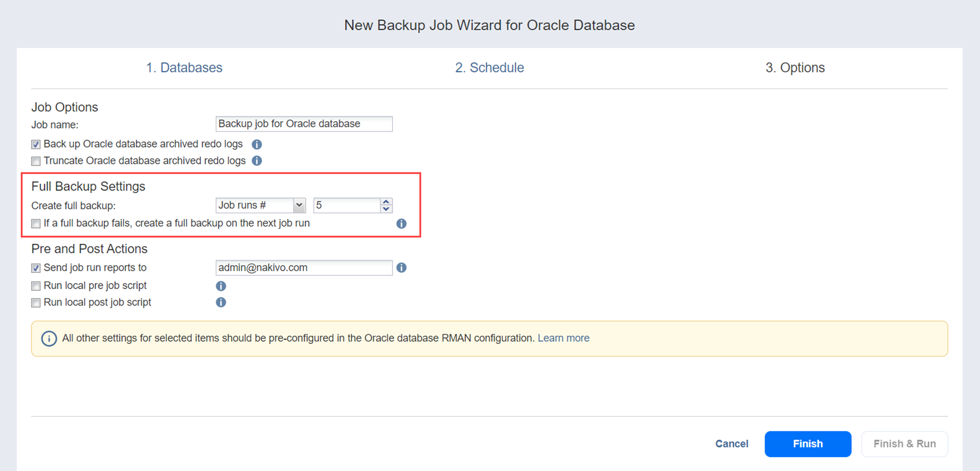This screenshot has width=980, height=471.
Task: Click info icon beside Back up archived redo logs
Action: point(257,144)
